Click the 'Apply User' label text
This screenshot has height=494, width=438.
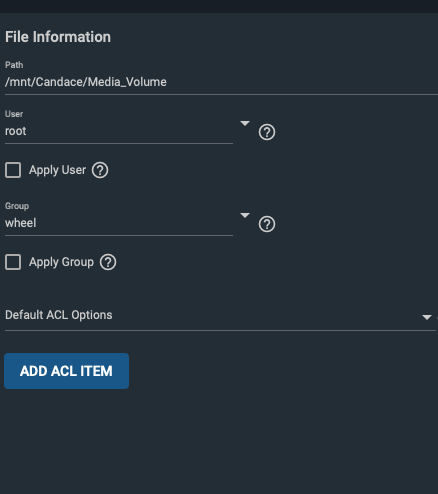pyautogui.click(x=57, y=170)
